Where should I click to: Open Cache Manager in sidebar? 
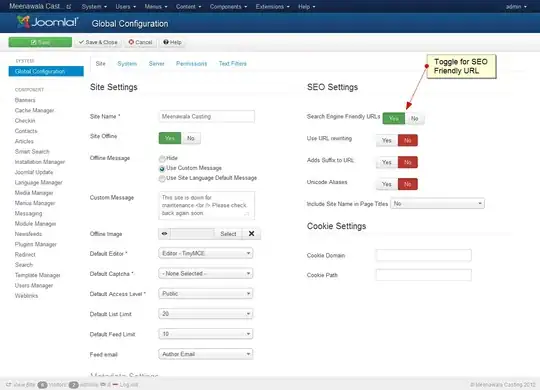(x=34, y=111)
